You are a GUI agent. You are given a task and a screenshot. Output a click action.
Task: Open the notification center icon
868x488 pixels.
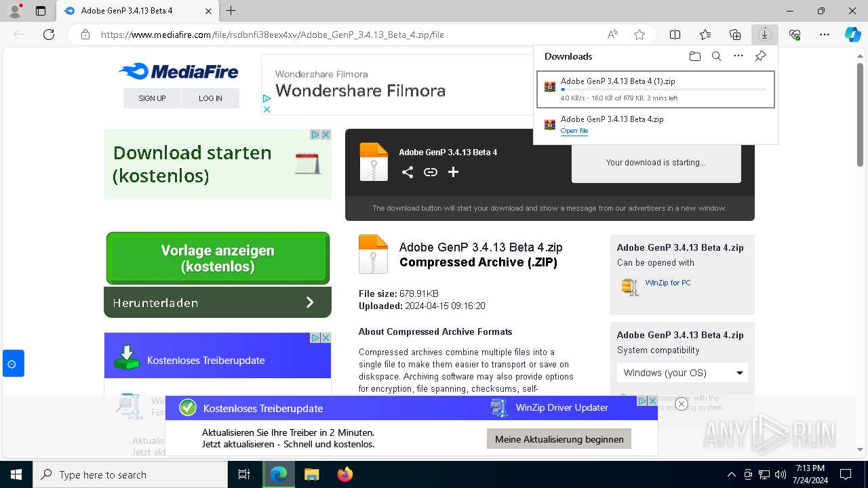pyautogui.click(x=846, y=474)
